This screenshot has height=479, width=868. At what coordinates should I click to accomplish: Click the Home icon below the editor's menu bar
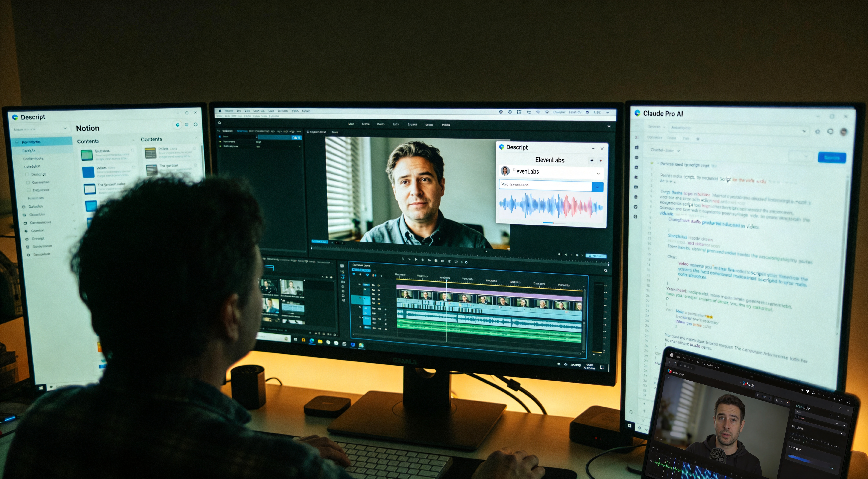coord(219,123)
